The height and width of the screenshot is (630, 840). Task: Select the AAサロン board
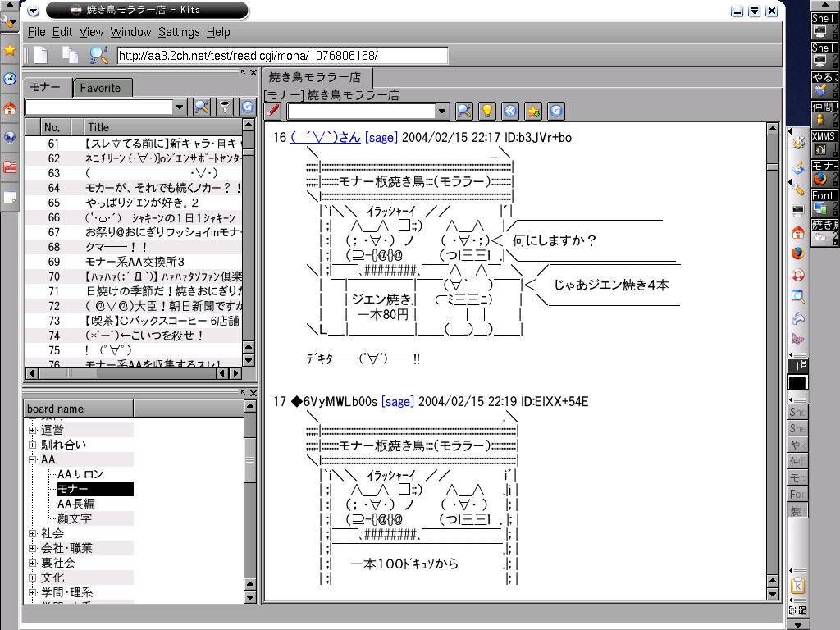click(x=80, y=474)
